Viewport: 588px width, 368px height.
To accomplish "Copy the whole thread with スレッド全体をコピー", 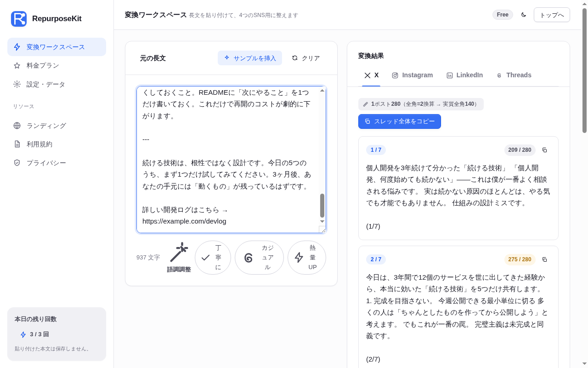I will pyautogui.click(x=400, y=121).
